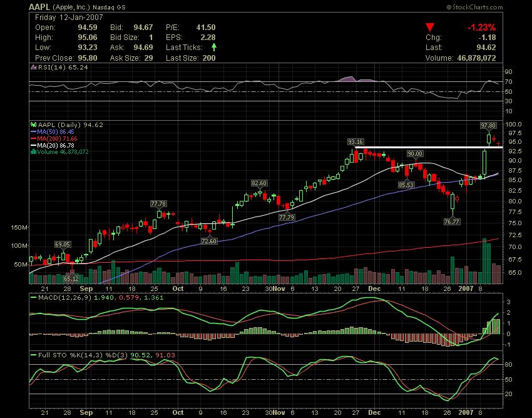The height and width of the screenshot is (418, 532).
Task: Click the date Friday 12-Jan-2007
Action: point(69,18)
